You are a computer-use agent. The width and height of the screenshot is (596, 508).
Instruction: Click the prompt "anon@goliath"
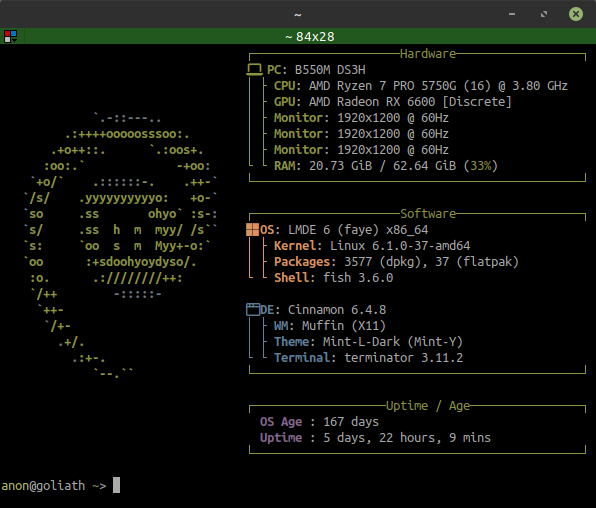tap(43, 486)
